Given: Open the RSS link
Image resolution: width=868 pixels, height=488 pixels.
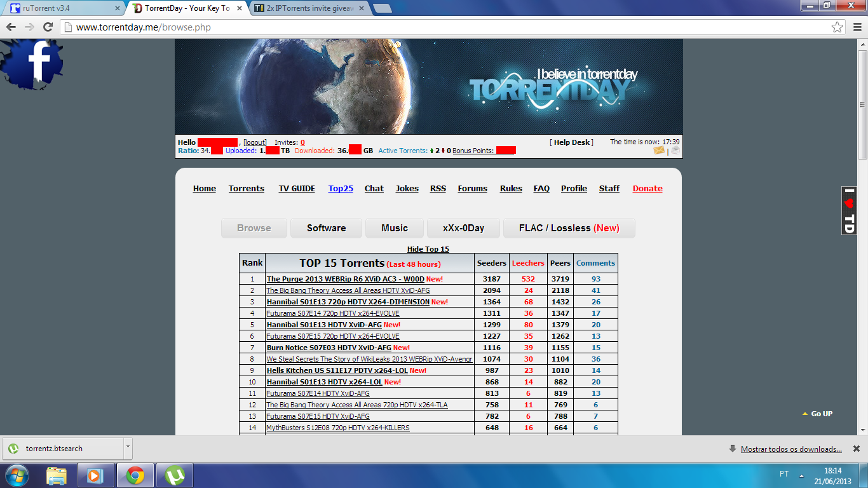Looking at the screenshot, I should tap(438, 188).
